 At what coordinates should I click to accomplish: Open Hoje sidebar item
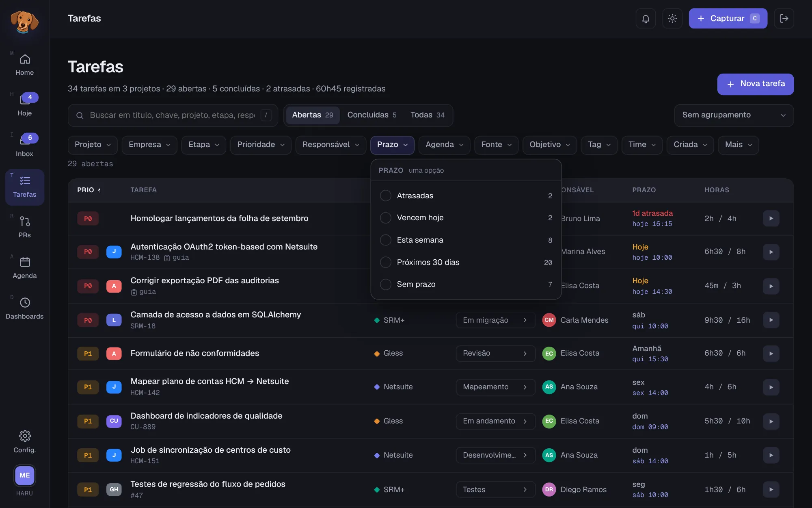(25, 106)
